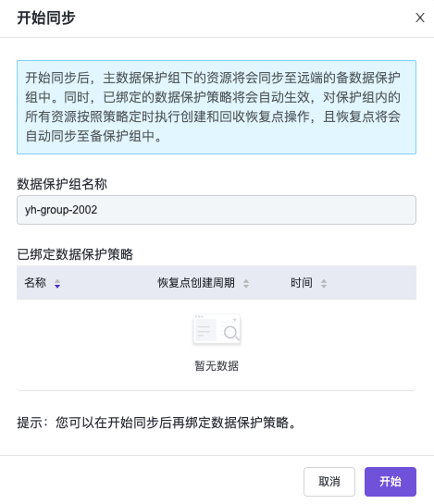Click blue descending caret beside 名称 column
434x504 pixels.
[57, 286]
